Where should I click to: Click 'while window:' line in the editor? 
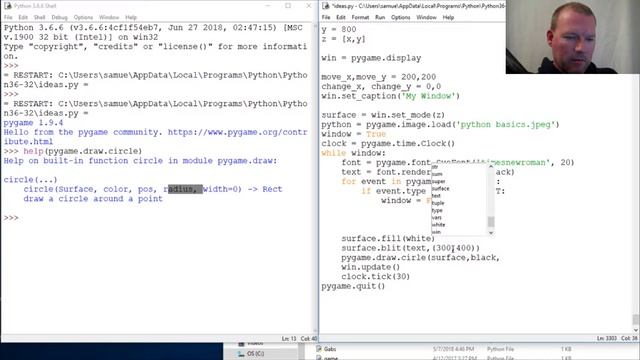pos(353,153)
